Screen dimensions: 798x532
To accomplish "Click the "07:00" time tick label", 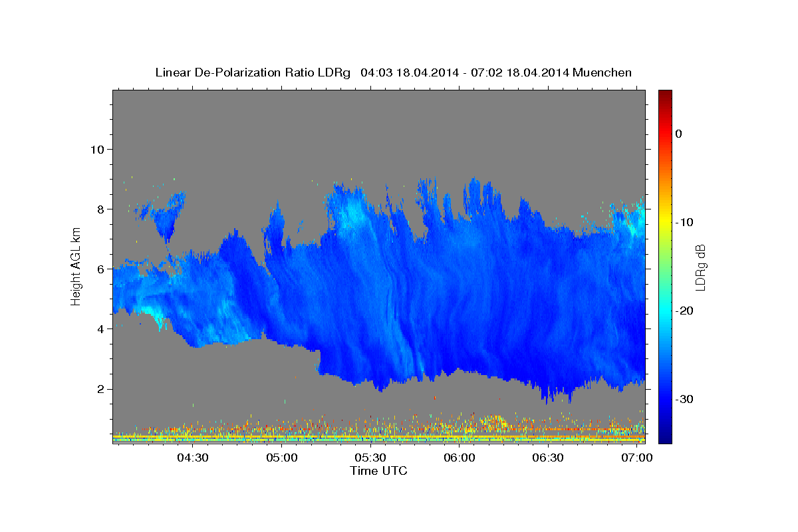I will (x=637, y=458).
